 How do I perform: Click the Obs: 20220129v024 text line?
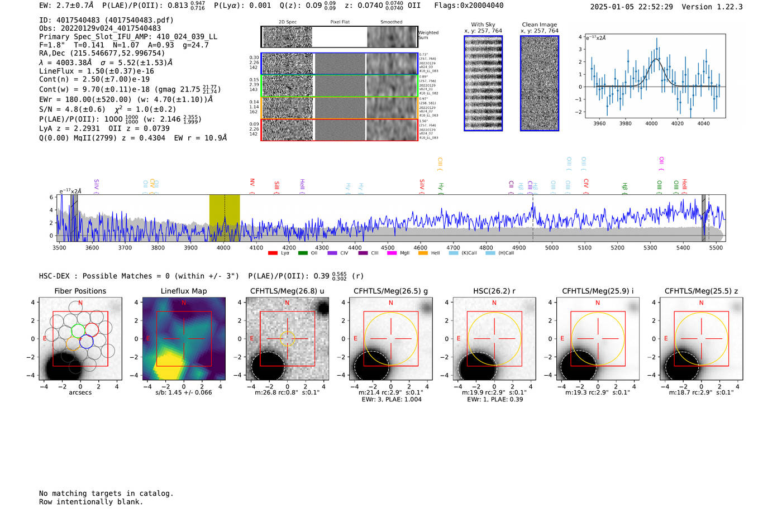pos(100,28)
